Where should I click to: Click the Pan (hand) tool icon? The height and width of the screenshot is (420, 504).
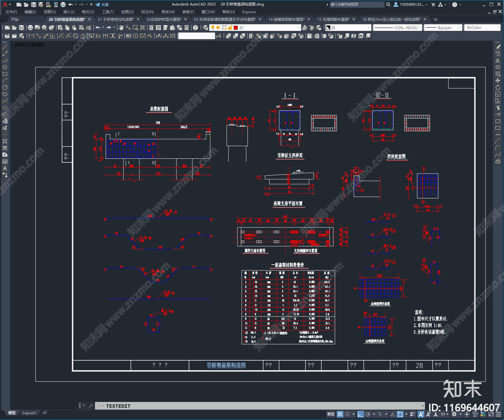click(121, 28)
